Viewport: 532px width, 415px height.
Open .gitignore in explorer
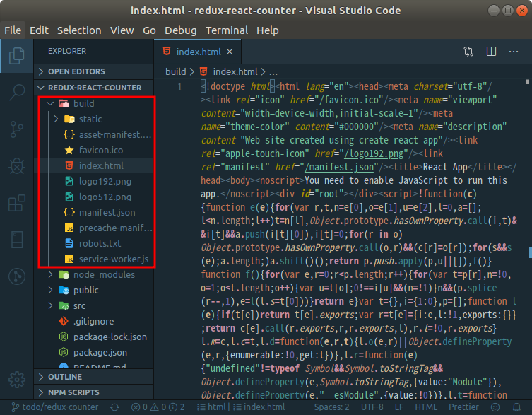[94, 321]
